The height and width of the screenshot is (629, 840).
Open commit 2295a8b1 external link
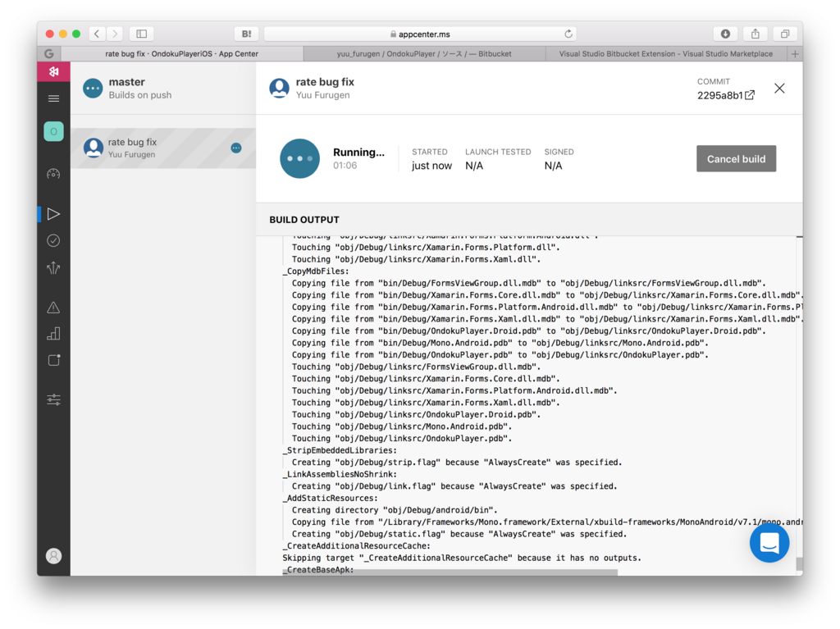click(x=750, y=95)
